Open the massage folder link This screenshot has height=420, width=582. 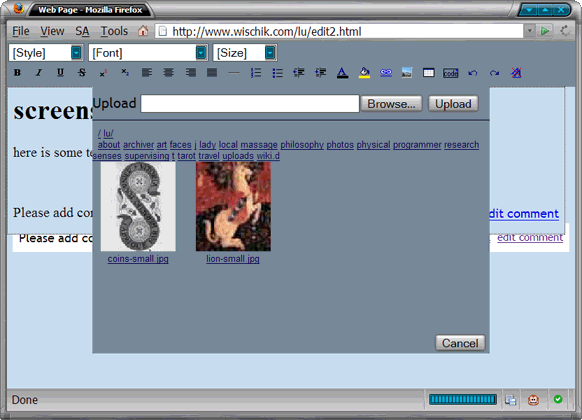tap(259, 145)
